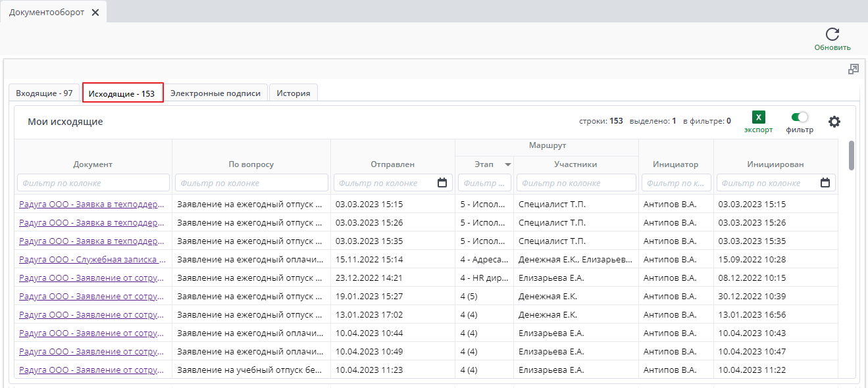The height and width of the screenshot is (388, 868).
Task: Open document sent 03.03.2023 15:15
Action: click(x=92, y=205)
